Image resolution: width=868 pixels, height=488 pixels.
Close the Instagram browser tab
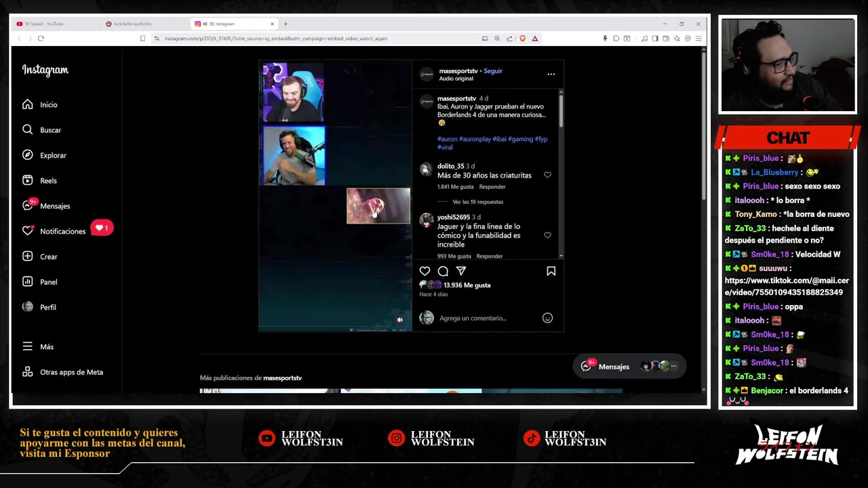point(272,24)
